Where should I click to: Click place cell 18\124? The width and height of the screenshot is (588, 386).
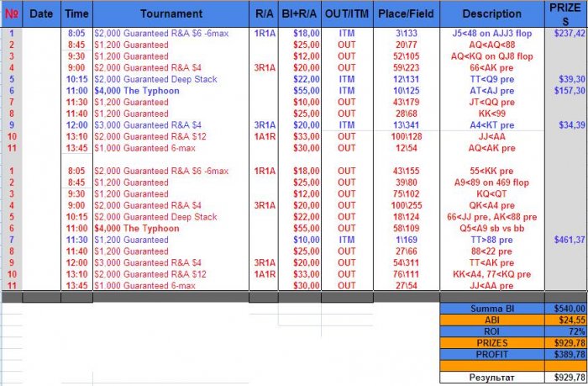coord(407,217)
